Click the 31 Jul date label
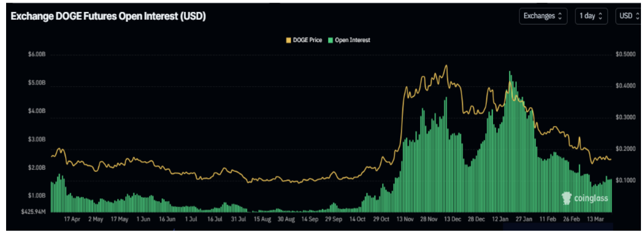The image size is (644, 234). click(239, 219)
